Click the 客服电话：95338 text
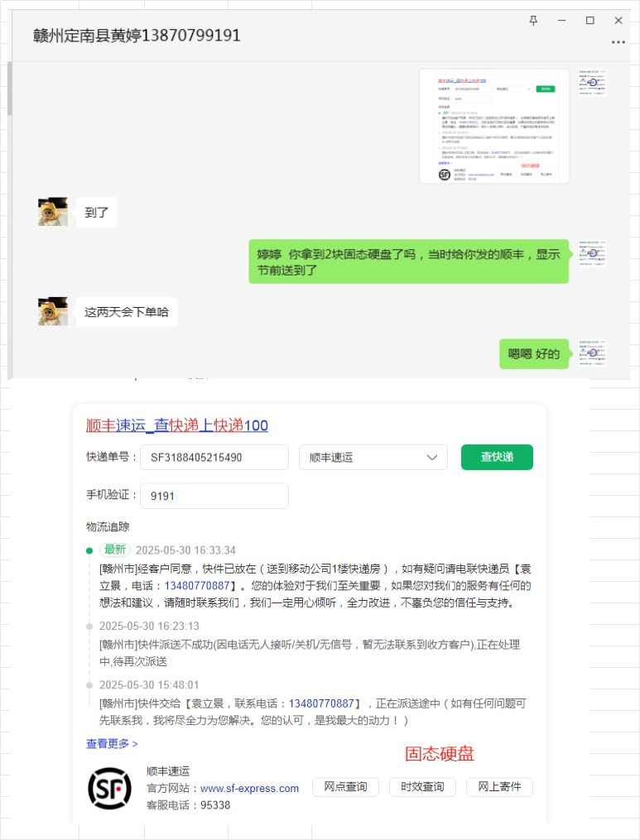Image resolution: width=640 pixels, height=840 pixels. (x=189, y=805)
